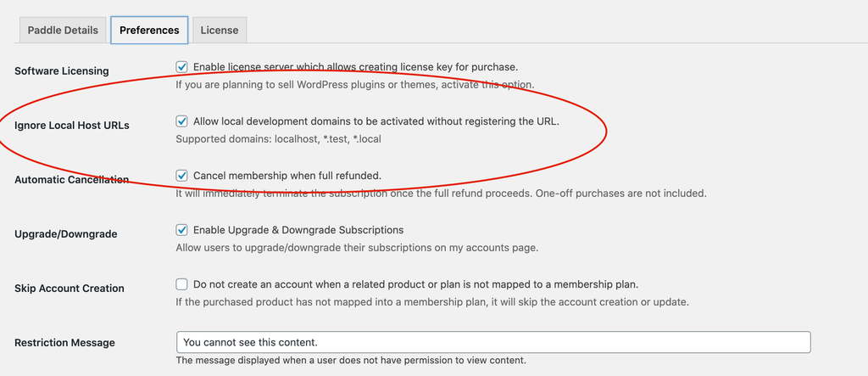Uncheck the Software Licensing checkbox
This screenshot has height=376, width=868.
(x=181, y=67)
